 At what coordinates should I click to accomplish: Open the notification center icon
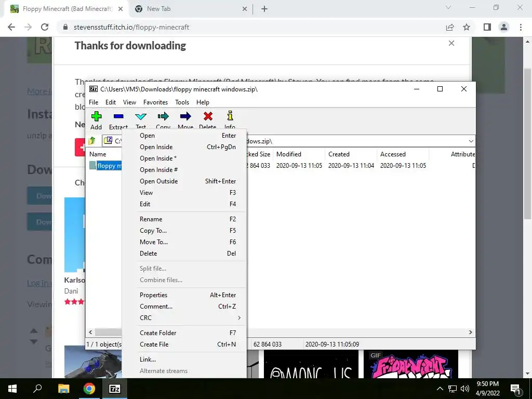(515, 389)
